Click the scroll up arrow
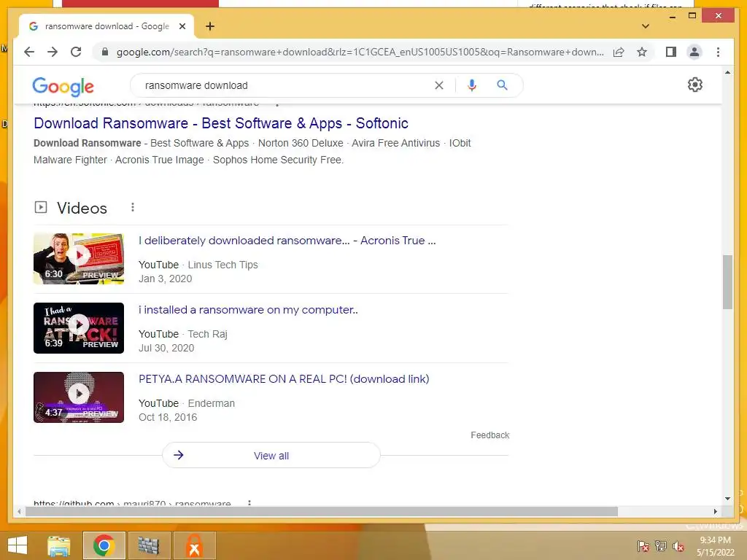The height and width of the screenshot is (560, 747). pos(727,72)
